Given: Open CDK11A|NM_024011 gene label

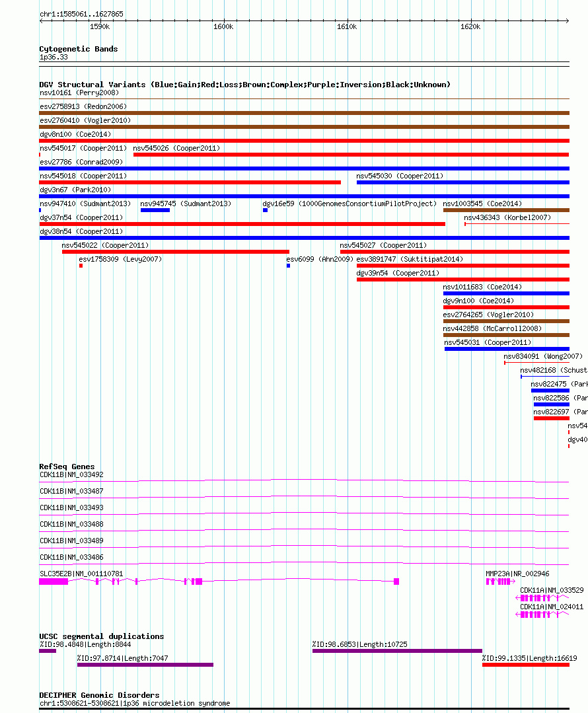Looking at the screenshot, I should pyautogui.click(x=552, y=607).
